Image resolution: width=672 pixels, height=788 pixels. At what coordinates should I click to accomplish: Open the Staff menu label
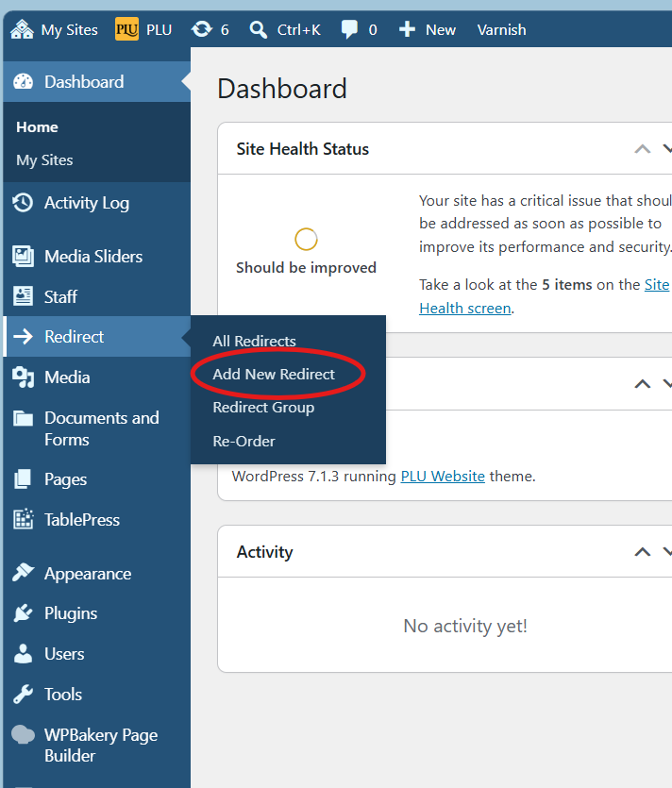[60, 296]
